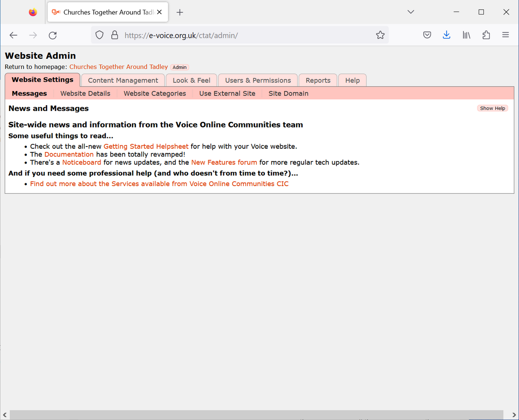The width and height of the screenshot is (519, 420).
Task: Select the Site Domain sub-tab
Action: point(288,94)
